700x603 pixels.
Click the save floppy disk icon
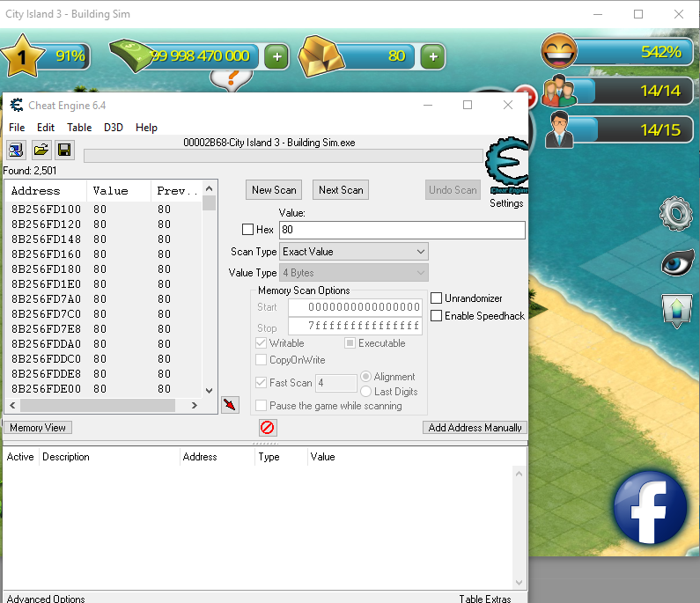pos(64,150)
